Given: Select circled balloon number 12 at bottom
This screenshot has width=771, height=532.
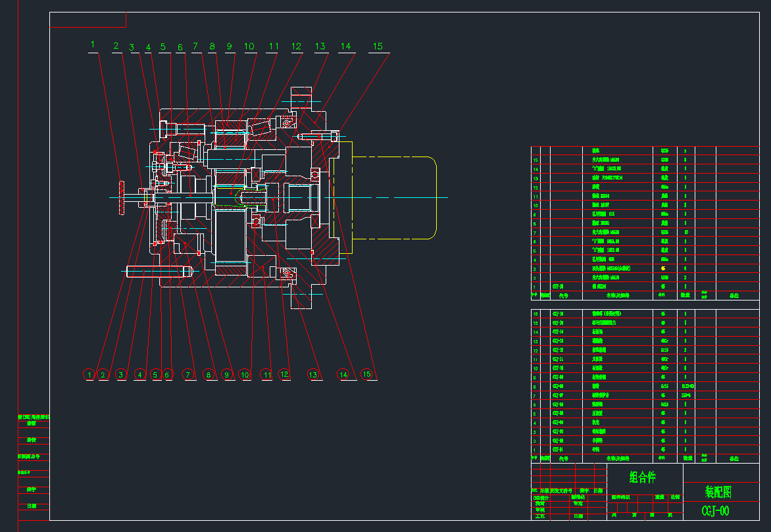Looking at the screenshot, I should pyautogui.click(x=284, y=374).
